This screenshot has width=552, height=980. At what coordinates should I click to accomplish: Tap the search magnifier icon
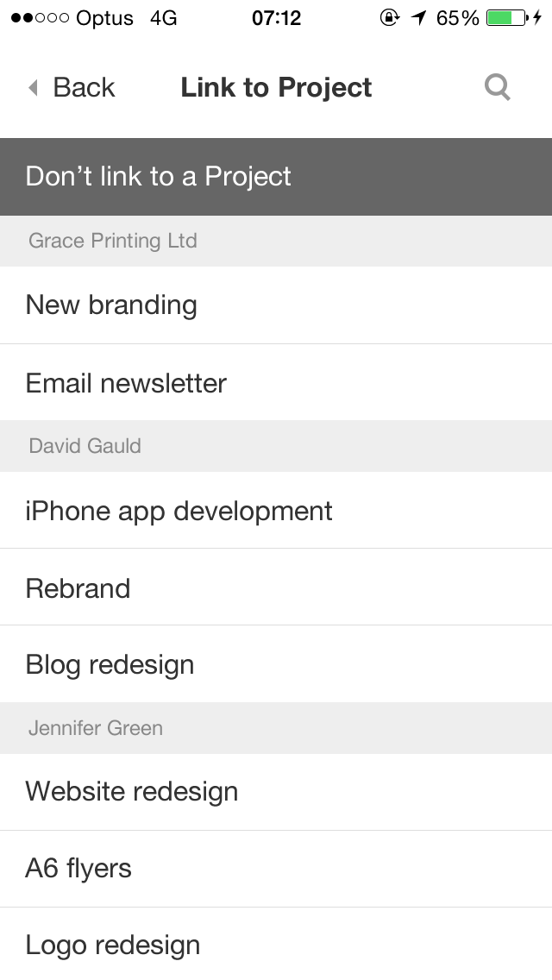click(x=498, y=87)
